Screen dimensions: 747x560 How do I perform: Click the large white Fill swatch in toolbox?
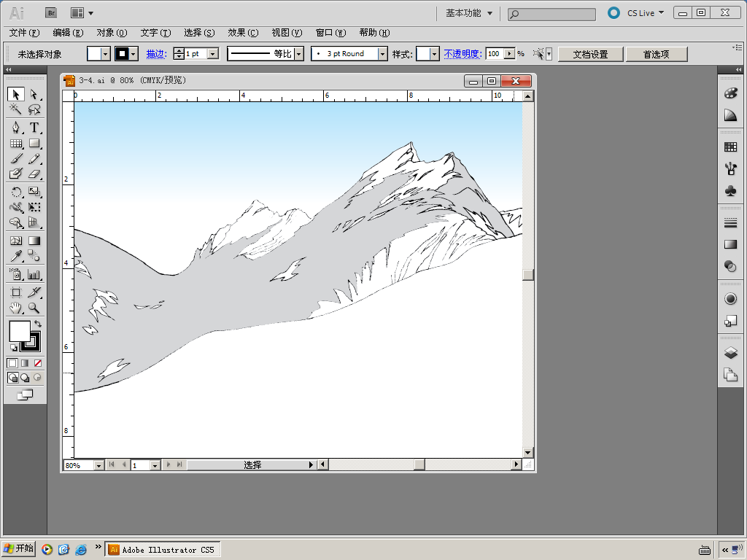coord(20,332)
